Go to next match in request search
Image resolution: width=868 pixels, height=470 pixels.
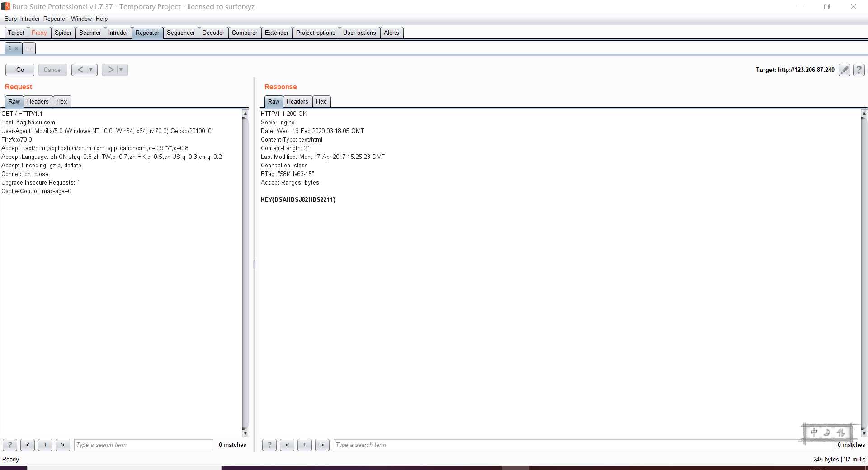[63, 445]
